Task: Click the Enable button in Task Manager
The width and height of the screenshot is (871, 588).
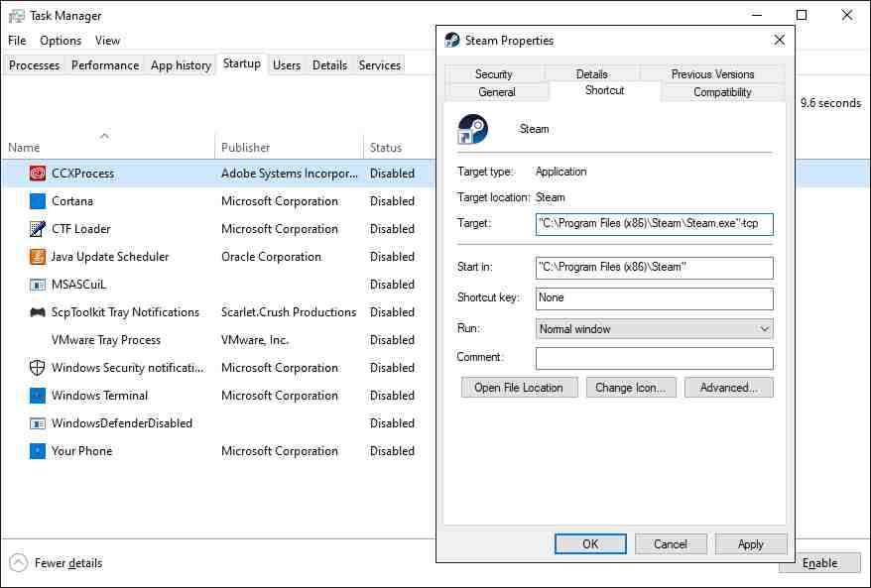Action: pyautogui.click(x=819, y=563)
